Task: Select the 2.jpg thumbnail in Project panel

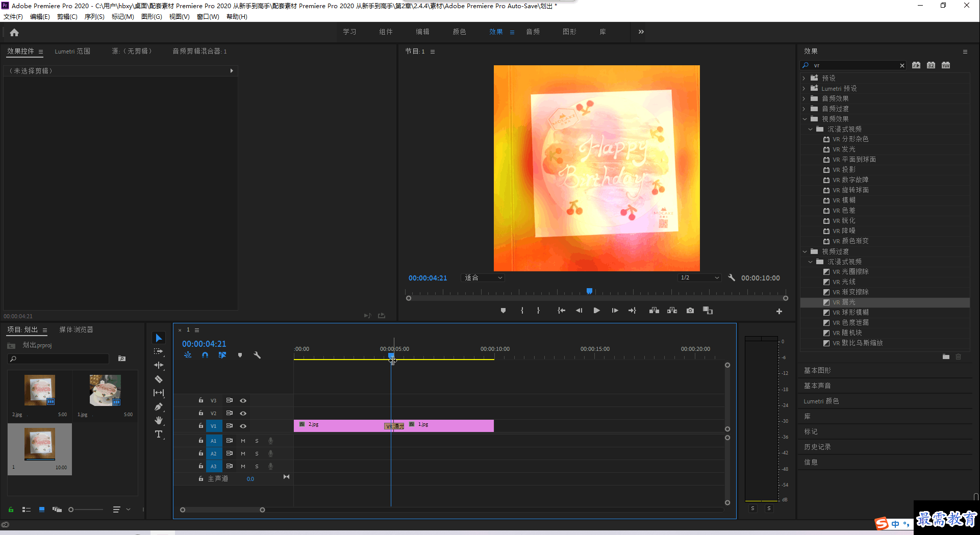Action: coord(40,390)
